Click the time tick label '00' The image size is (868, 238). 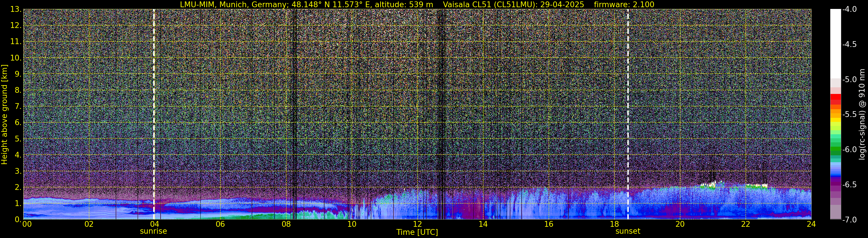click(x=27, y=224)
